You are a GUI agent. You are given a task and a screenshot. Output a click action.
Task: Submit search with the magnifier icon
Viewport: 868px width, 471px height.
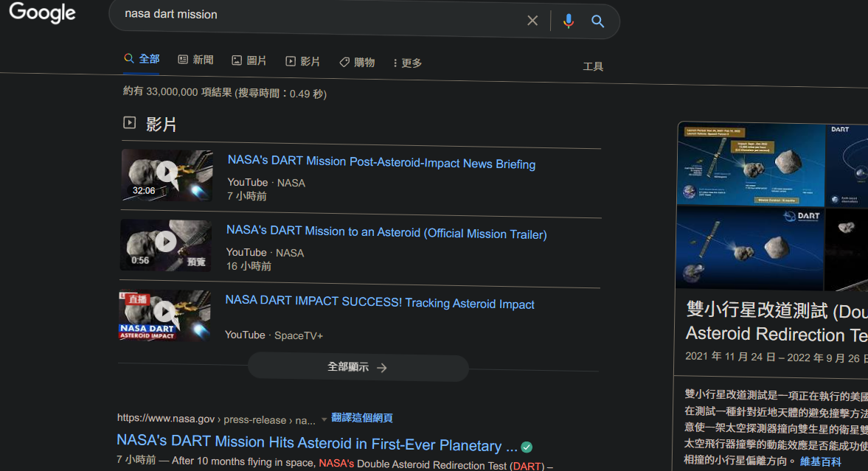(597, 21)
